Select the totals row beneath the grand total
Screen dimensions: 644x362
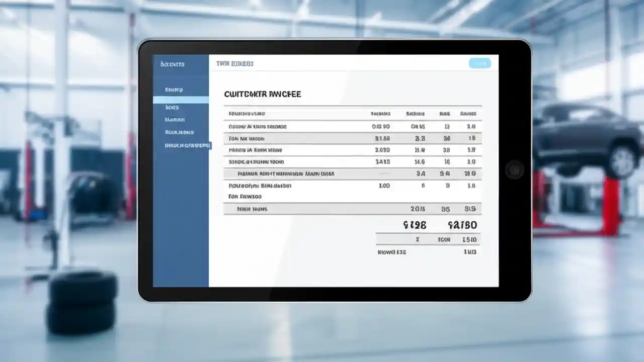pos(428,239)
